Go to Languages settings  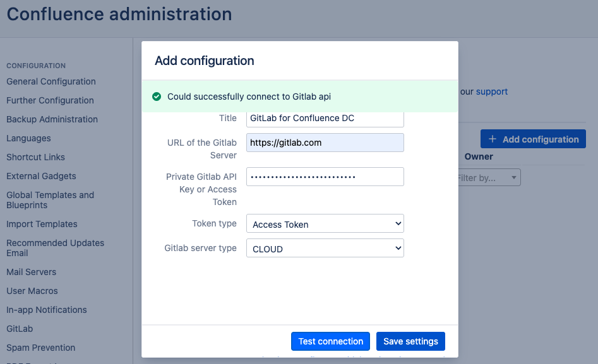pos(28,138)
